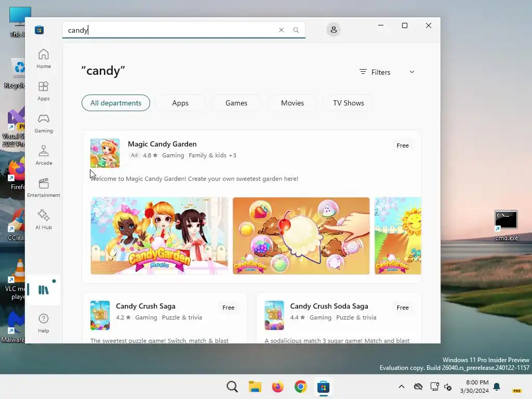532x399 pixels.
Task: Open File Explorer from the taskbar
Action: point(255,387)
